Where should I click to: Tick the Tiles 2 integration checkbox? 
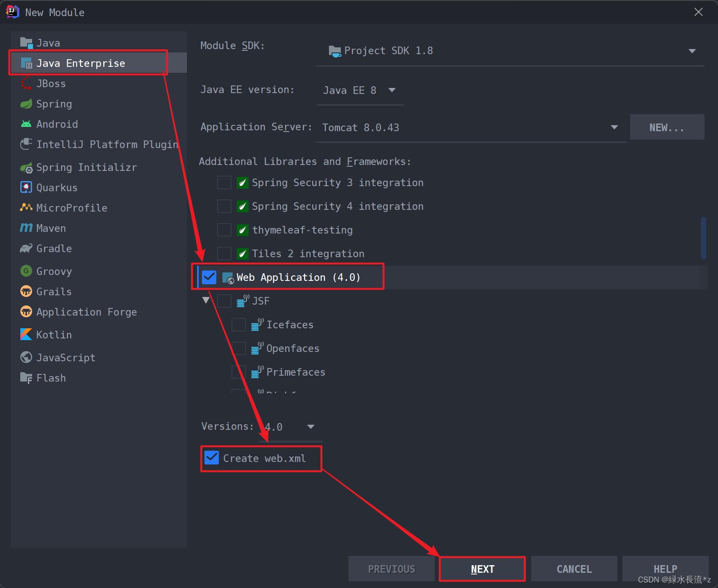point(224,254)
